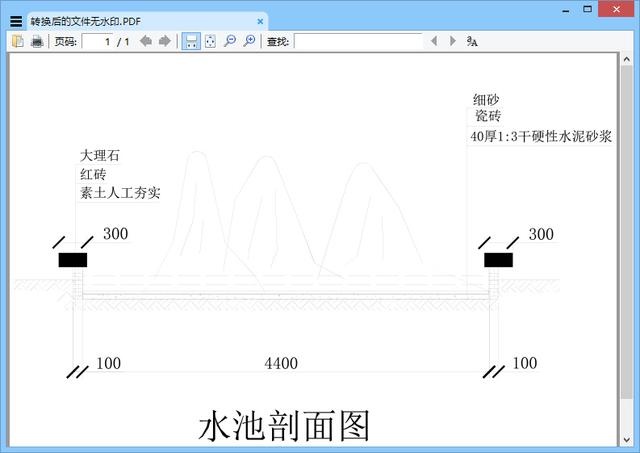640x453 pixels.
Task: Click the 大理石 label
Action: 100,155
